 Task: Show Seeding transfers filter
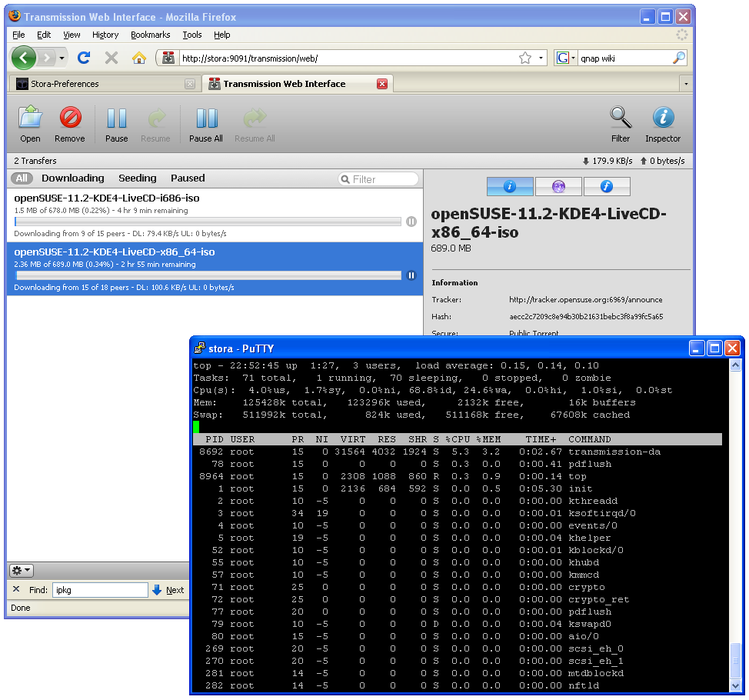tap(138, 178)
